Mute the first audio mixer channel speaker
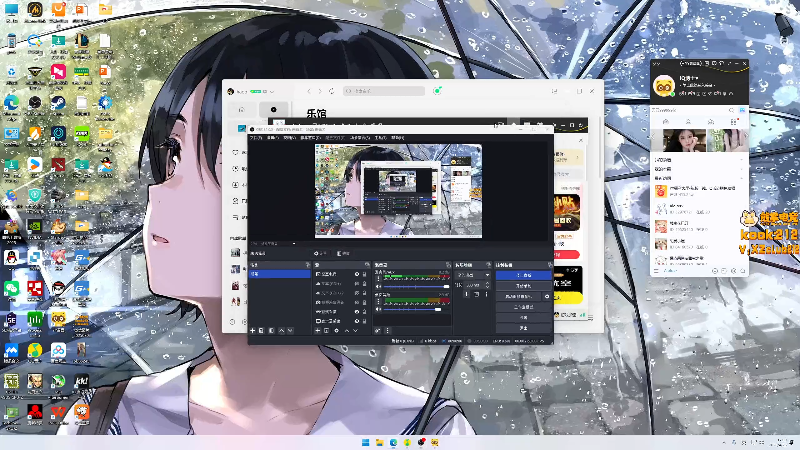 click(378, 287)
